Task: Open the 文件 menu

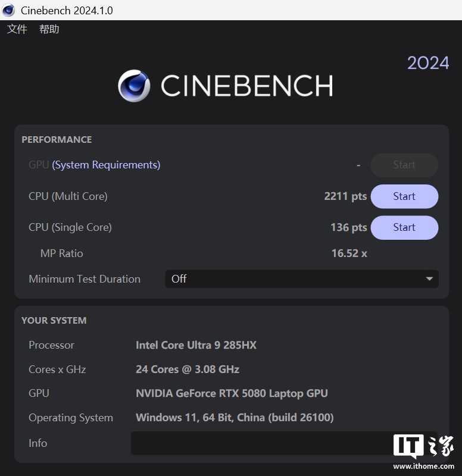Action: click(x=17, y=29)
